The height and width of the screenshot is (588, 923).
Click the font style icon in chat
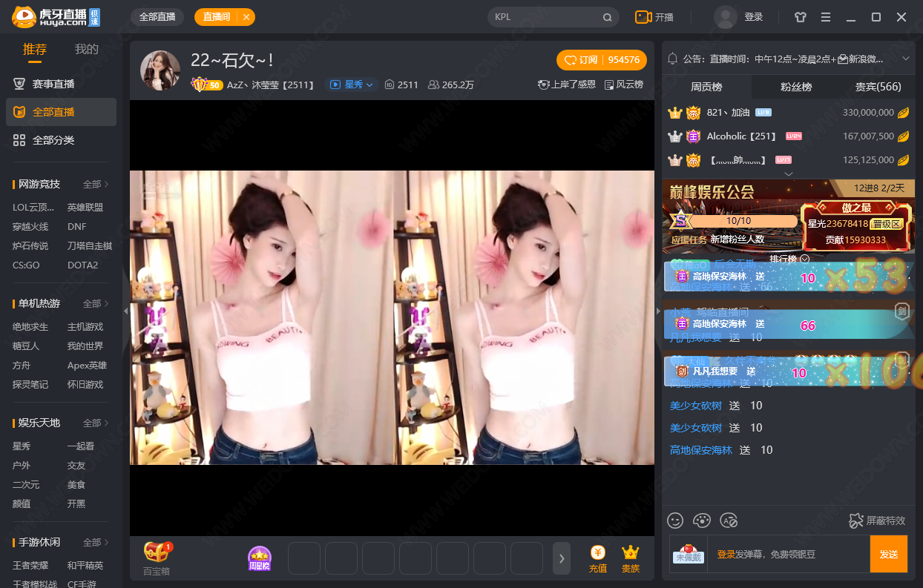pyautogui.click(x=729, y=521)
